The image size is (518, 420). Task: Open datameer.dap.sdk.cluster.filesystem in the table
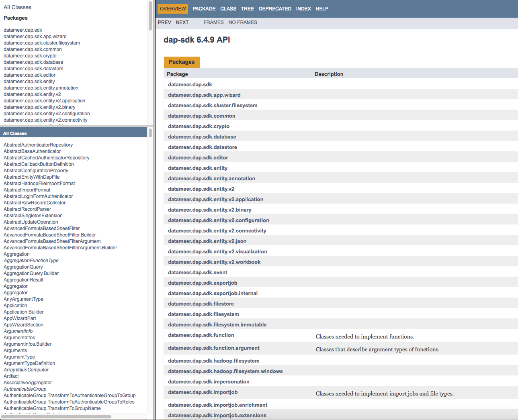213,106
